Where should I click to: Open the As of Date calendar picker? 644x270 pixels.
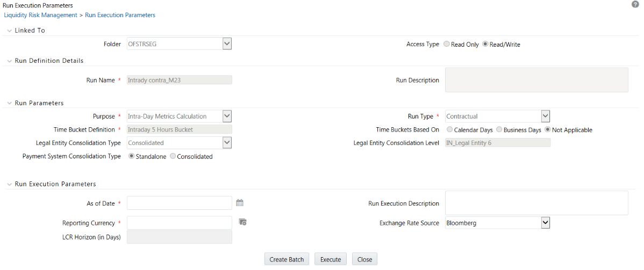point(240,203)
